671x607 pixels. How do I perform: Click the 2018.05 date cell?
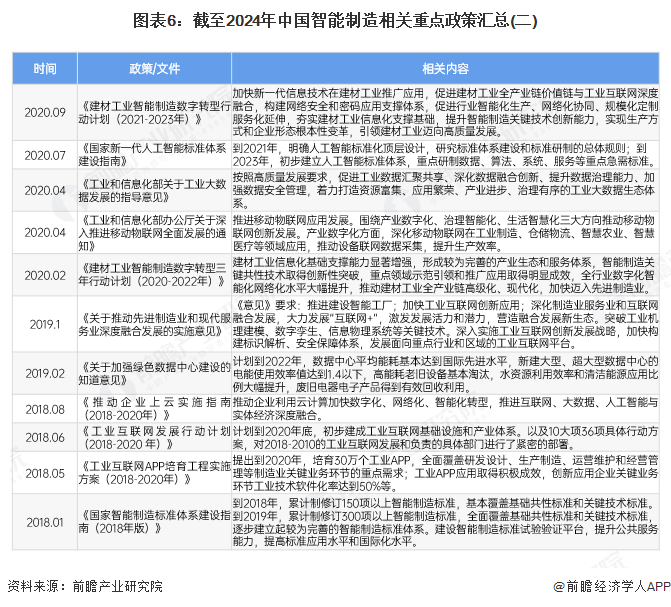coord(44,472)
